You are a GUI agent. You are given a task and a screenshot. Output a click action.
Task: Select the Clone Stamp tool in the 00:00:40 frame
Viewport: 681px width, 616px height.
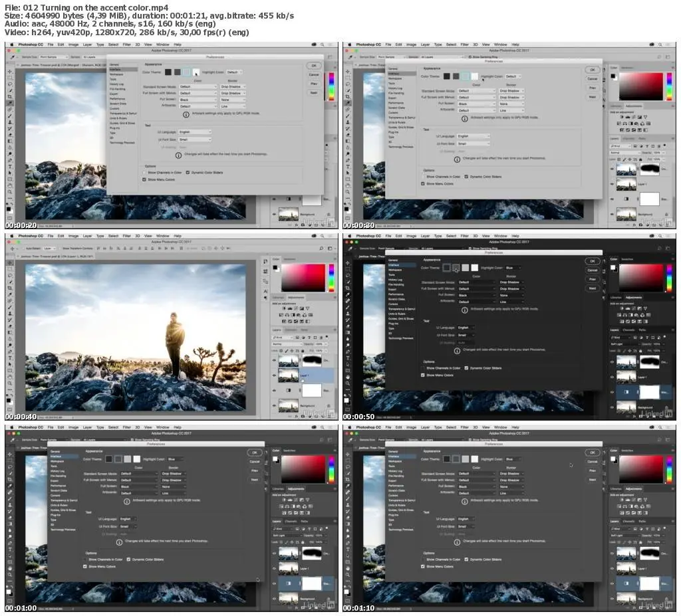[10, 314]
